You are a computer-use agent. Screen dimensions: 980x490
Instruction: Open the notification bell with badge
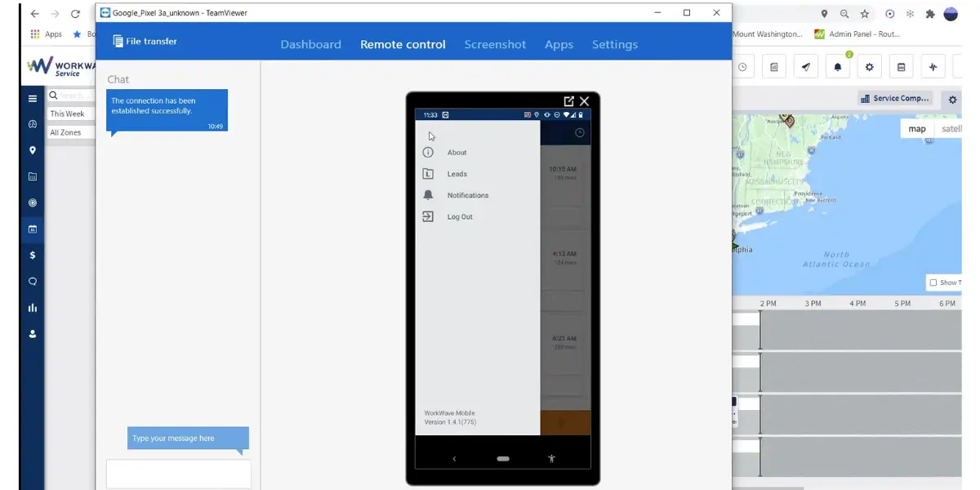click(838, 67)
